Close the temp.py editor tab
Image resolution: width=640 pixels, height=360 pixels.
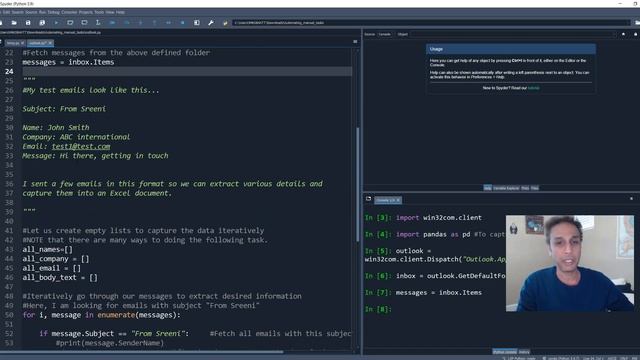tap(22, 43)
